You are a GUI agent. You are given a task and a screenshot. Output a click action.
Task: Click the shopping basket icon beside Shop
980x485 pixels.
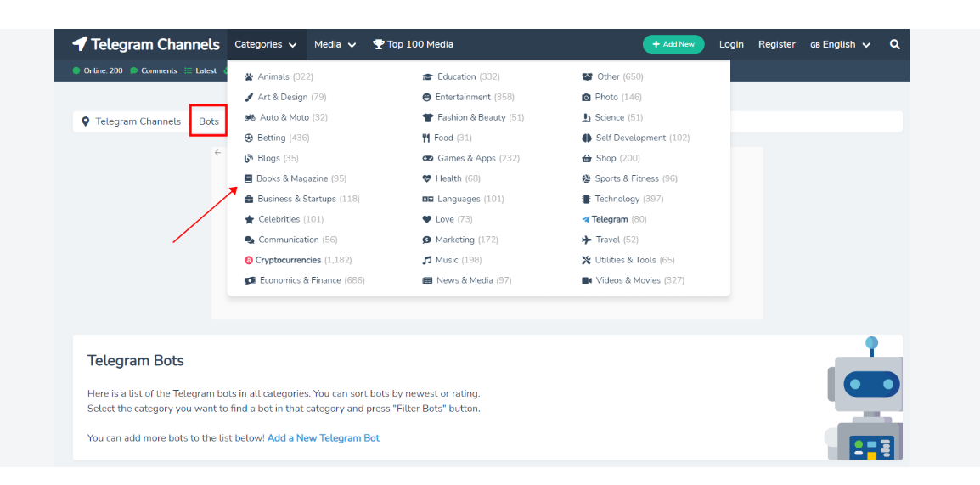point(587,159)
